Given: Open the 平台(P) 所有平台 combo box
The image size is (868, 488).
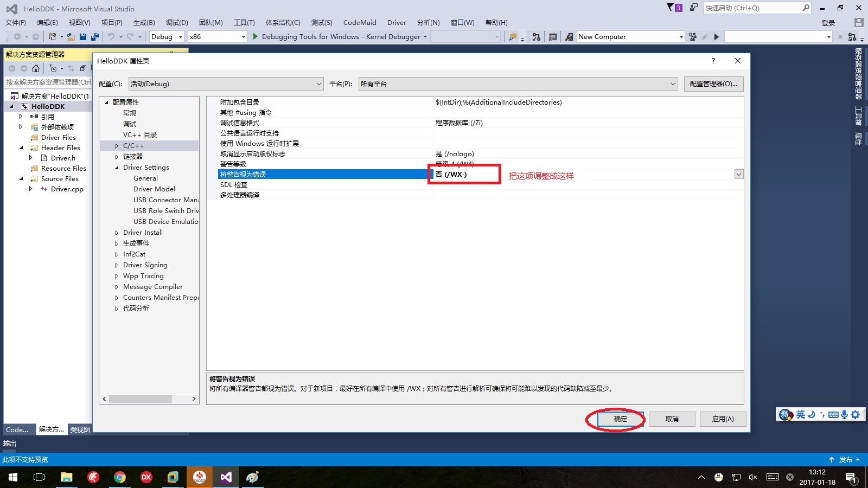Looking at the screenshot, I should coord(518,84).
